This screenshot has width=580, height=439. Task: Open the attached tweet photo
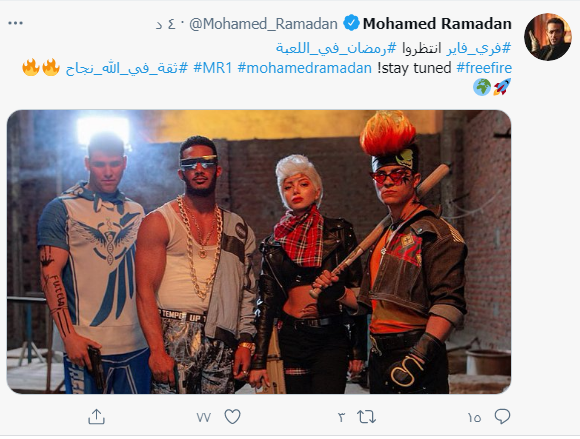click(259, 252)
